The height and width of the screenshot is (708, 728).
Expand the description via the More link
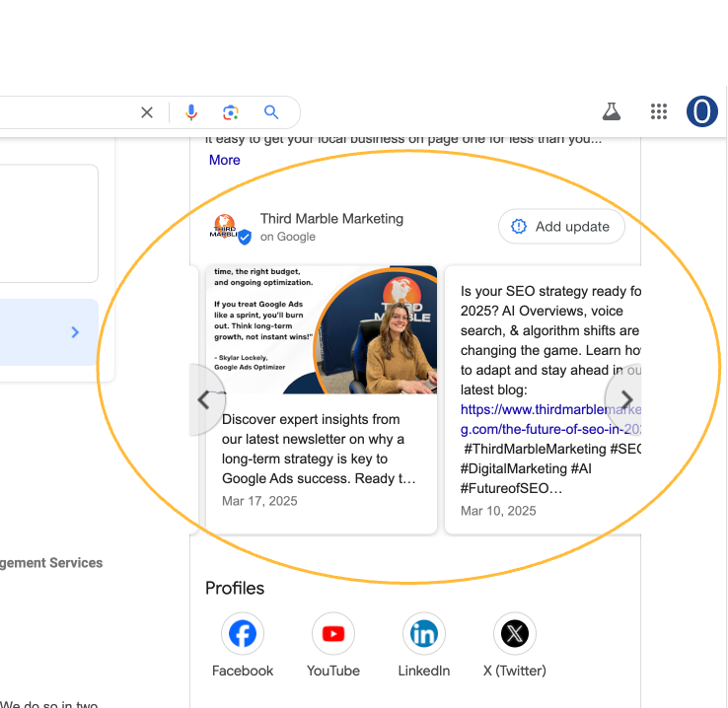coord(224,160)
